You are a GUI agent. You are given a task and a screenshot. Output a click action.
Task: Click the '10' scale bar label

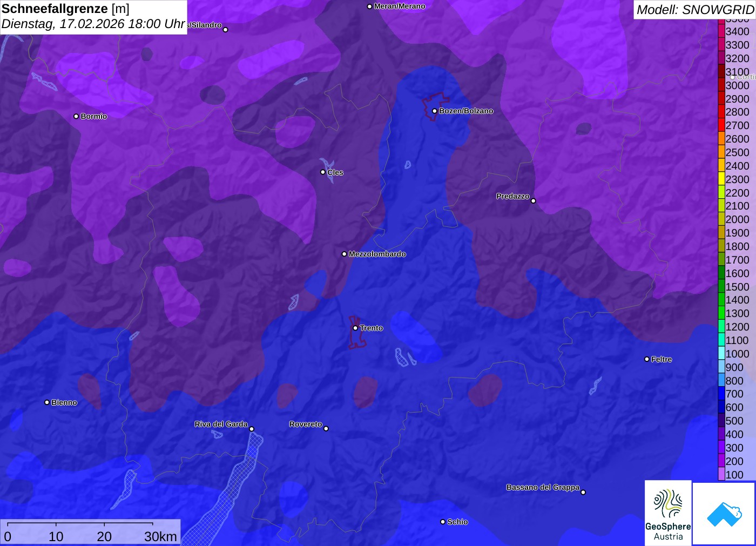pos(56,536)
